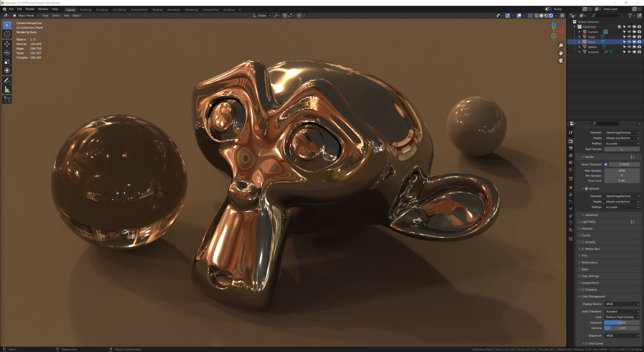644x352 pixels.
Task: Open the Render menu
Action: (x=30, y=9)
